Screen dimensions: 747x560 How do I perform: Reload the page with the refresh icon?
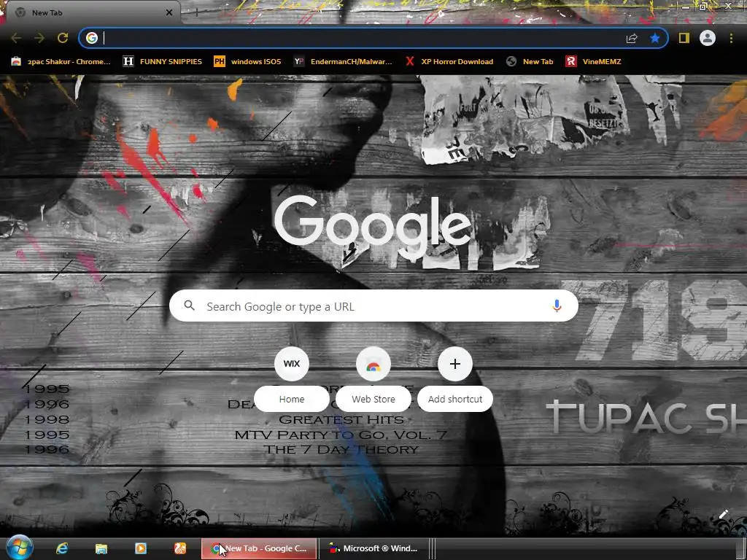click(63, 38)
